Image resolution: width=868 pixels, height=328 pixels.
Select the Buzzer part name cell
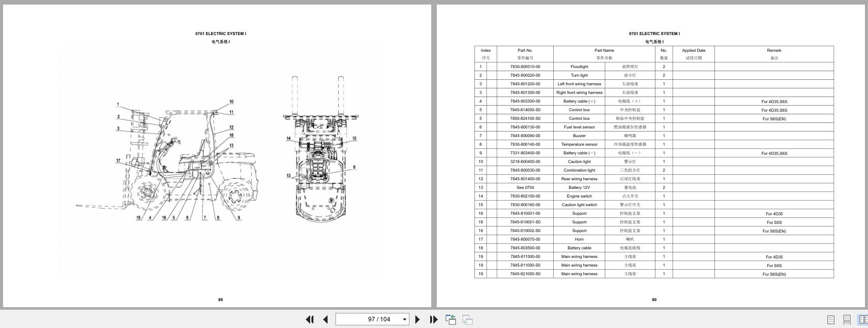pos(579,136)
